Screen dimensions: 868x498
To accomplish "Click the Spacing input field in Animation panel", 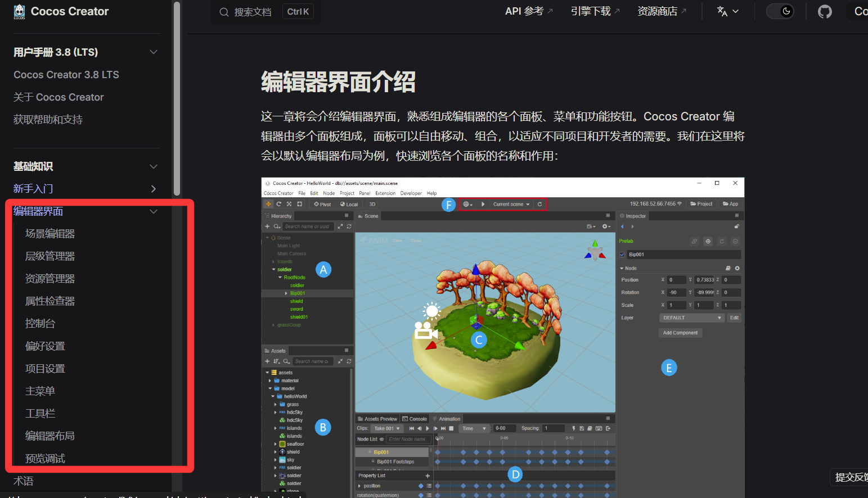I will tap(554, 428).
